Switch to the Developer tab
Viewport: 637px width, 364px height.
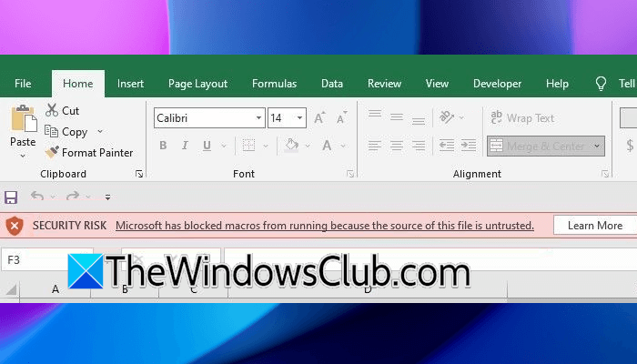pyautogui.click(x=497, y=84)
